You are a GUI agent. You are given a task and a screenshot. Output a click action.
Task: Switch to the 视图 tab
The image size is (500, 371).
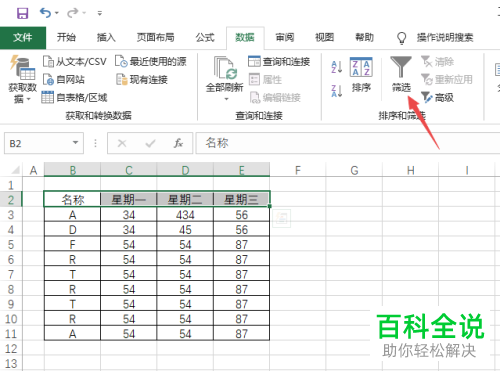(325, 37)
